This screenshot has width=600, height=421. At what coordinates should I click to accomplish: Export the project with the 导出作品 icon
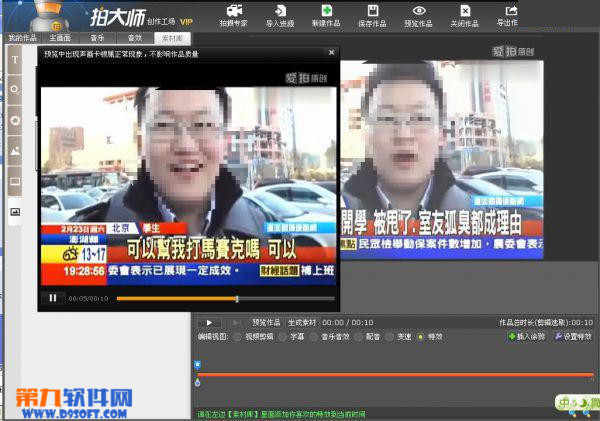[508, 16]
